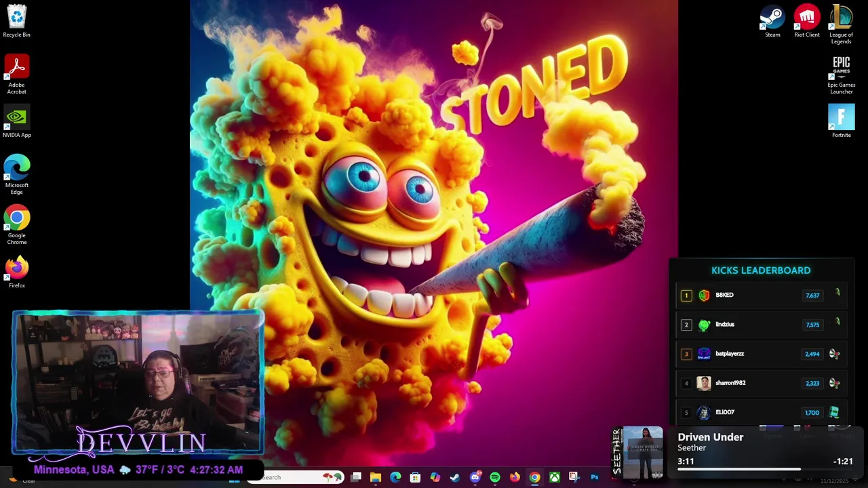
Task: Switch to Chrome in the taskbar
Action: pyautogui.click(x=534, y=477)
